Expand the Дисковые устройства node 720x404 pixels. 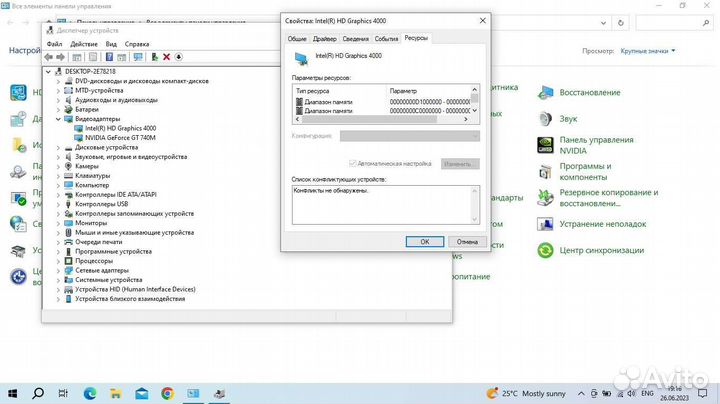pos(58,147)
